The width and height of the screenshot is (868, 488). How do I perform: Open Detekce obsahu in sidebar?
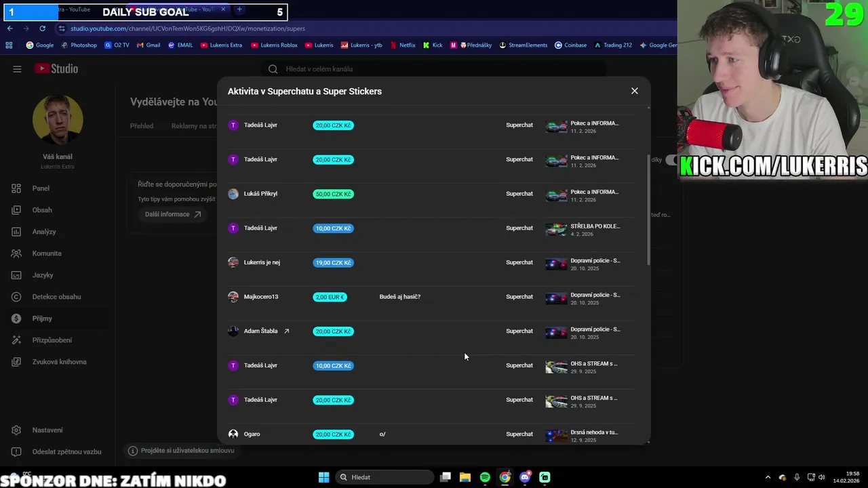(56, 297)
